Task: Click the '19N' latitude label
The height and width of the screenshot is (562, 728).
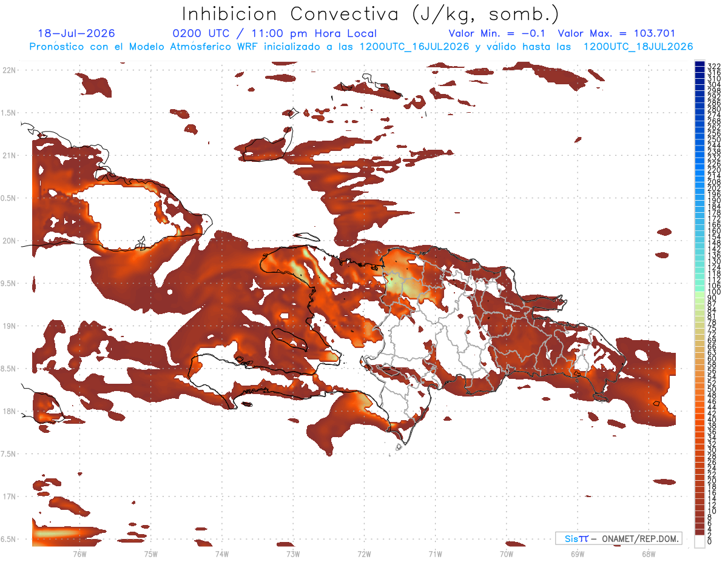Action: coord(9,326)
